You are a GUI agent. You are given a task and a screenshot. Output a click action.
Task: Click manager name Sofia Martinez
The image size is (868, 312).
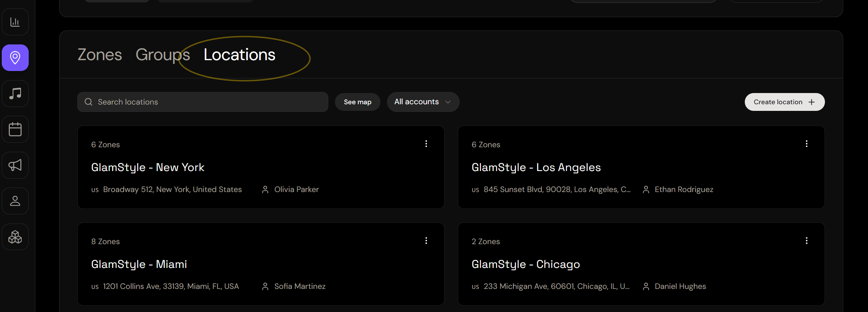(300, 286)
